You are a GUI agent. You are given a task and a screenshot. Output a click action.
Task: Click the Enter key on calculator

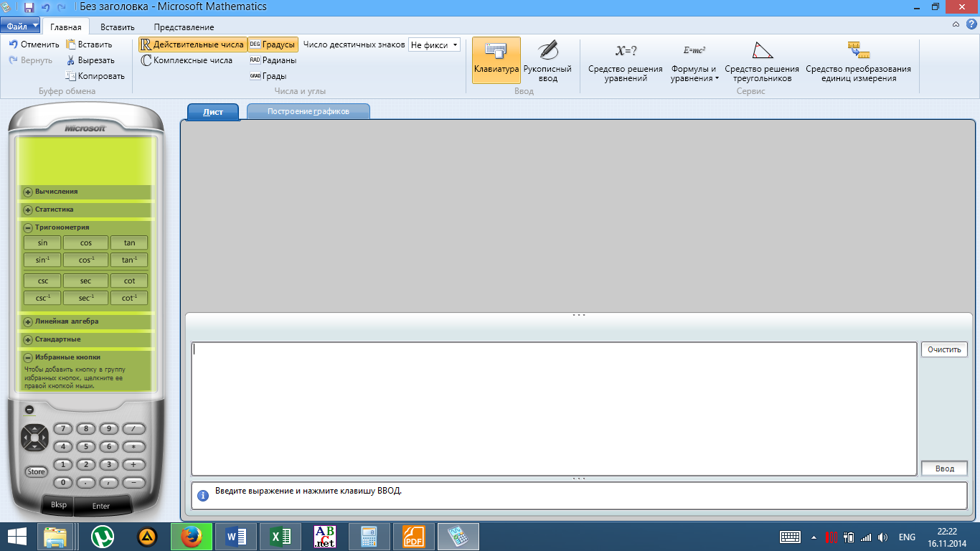click(x=101, y=506)
